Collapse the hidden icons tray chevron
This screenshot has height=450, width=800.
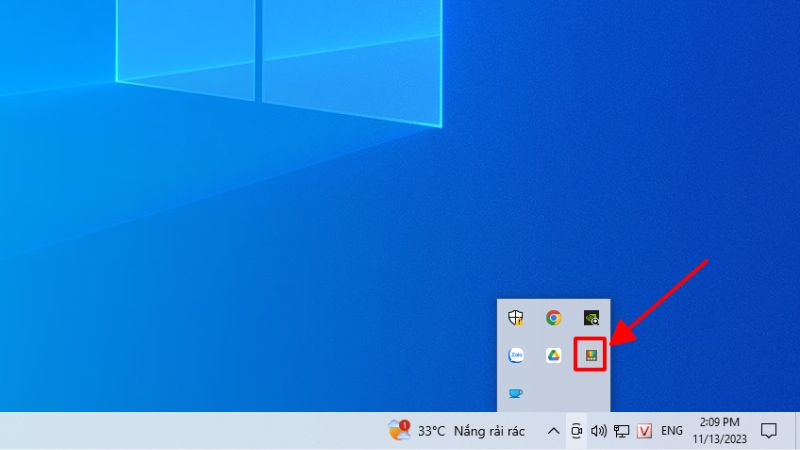click(x=553, y=431)
